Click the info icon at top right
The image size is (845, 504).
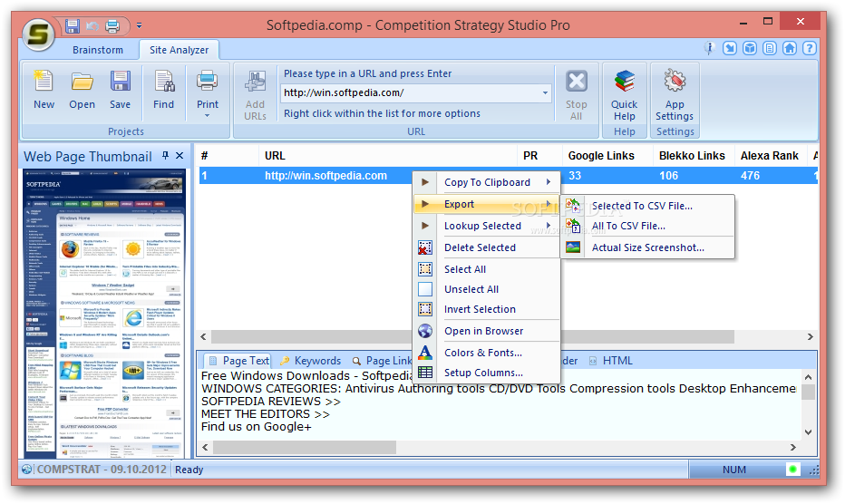(710, 48)
